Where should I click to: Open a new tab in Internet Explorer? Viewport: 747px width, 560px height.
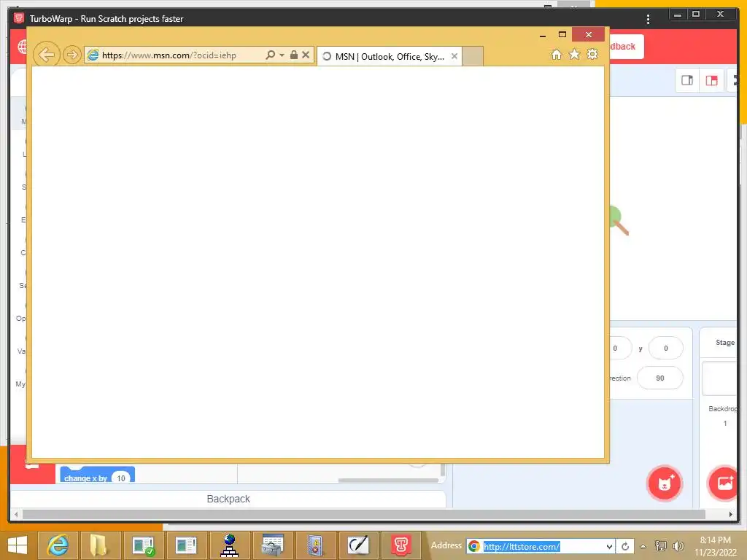(x=473, y=56)
